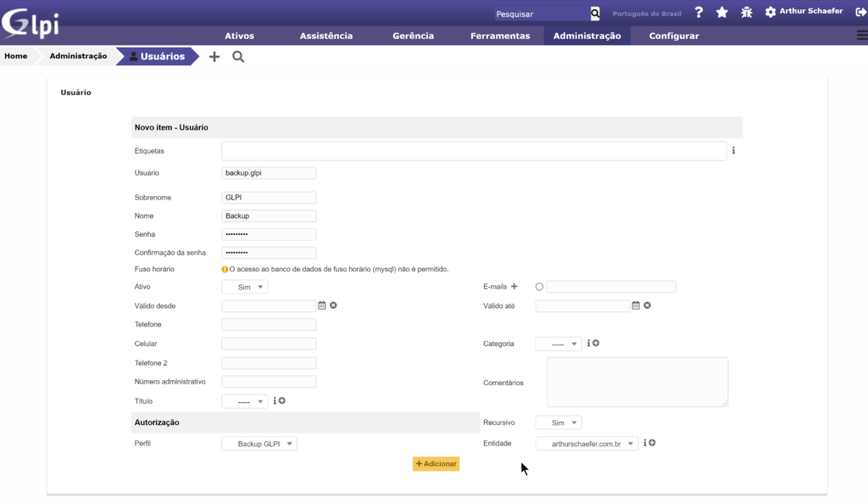Open the Ferramentas menu
Screen dimensions: 868x504
500,36
